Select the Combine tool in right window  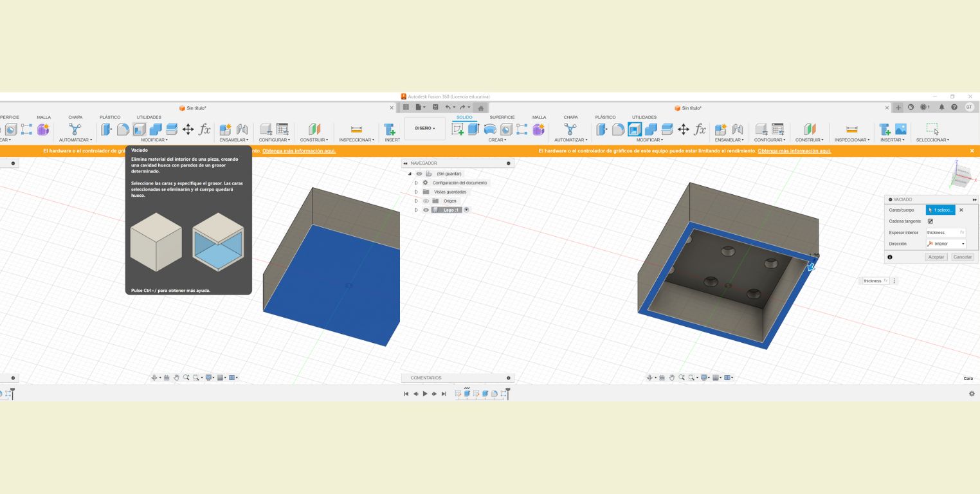click(651, 129)
